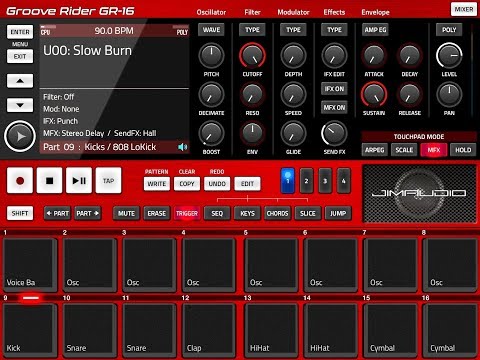Image resolution: width=480 pixels, height=360 pixels.
Task: Click the speaker icon on Part 09
Action: 182,147
